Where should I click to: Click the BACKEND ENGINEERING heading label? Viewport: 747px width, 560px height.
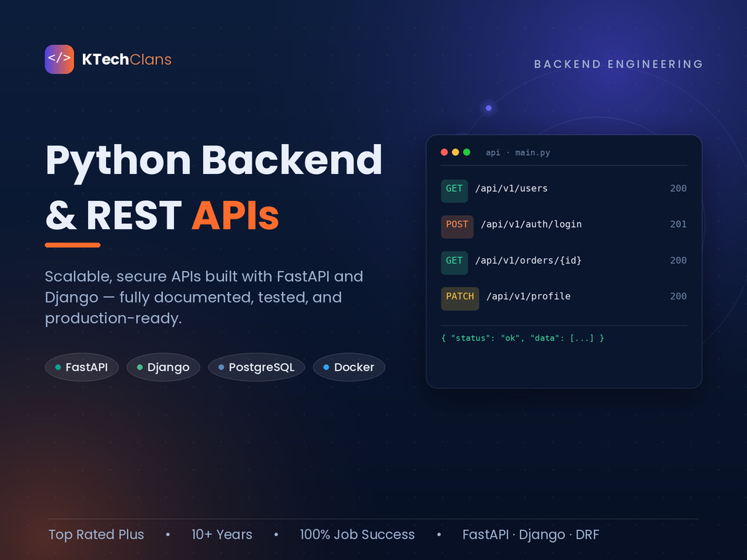click(x=619, y=64)
